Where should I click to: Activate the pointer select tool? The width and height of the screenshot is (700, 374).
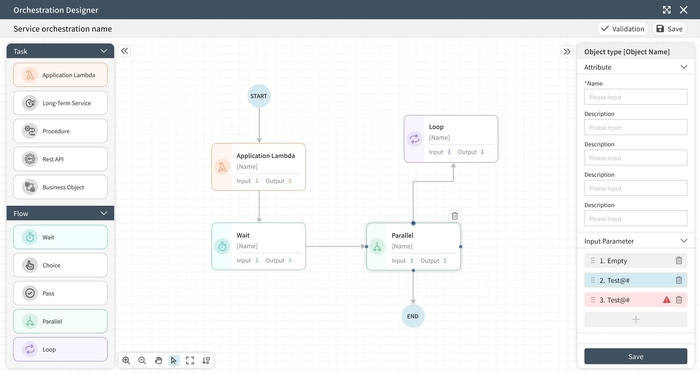(174, 360)
